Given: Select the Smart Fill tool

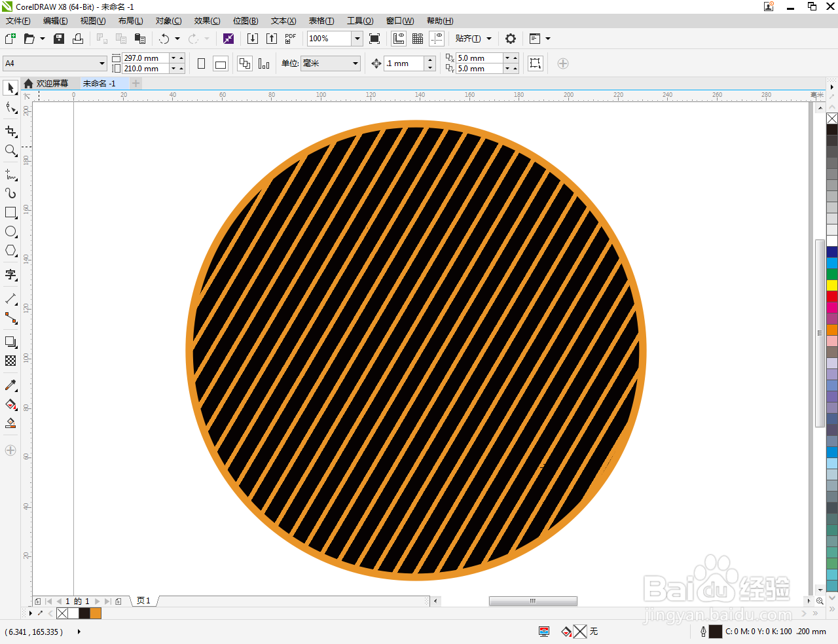Looking at the screenshot, I should point(10,423).
